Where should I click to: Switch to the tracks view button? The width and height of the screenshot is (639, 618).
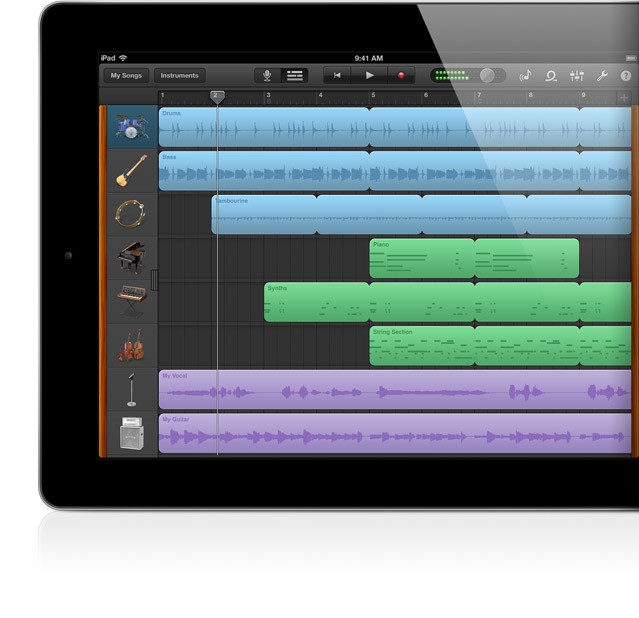click(x=295, y=76)
